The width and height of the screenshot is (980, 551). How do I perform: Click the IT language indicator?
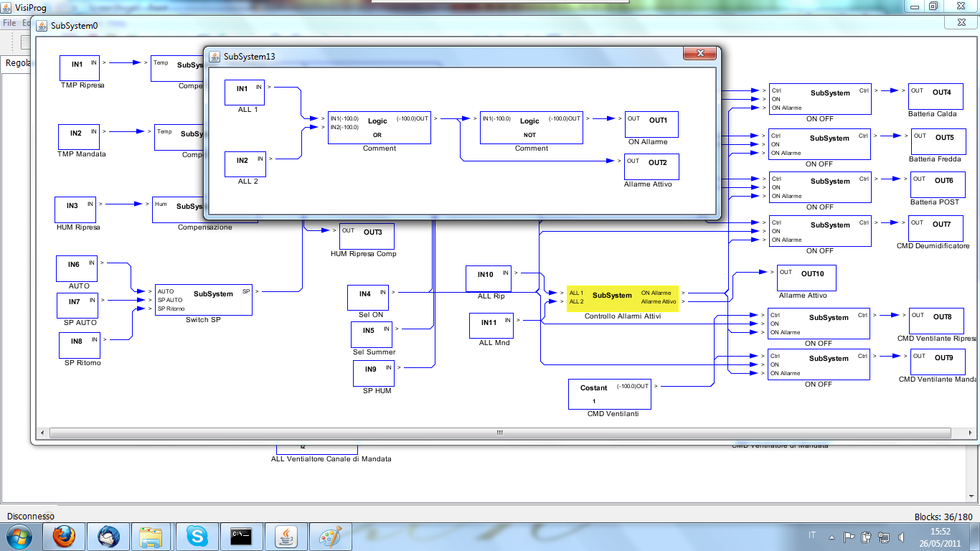(x=812, y=535)
